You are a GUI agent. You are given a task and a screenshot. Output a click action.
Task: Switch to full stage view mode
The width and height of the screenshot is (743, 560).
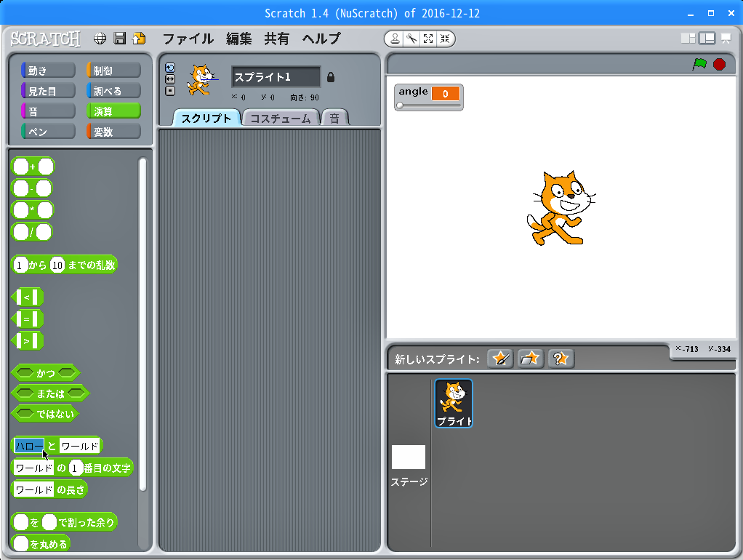707,39
